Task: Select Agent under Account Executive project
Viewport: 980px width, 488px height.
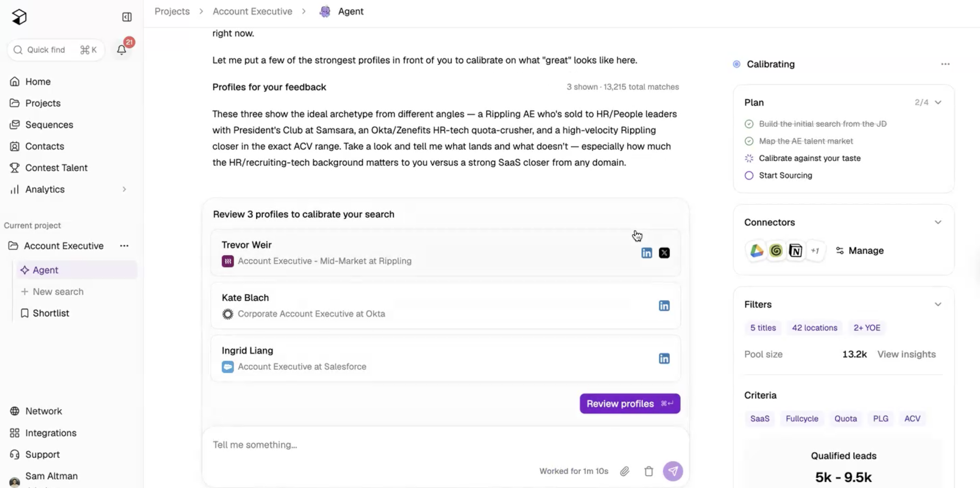Action: 76,270
